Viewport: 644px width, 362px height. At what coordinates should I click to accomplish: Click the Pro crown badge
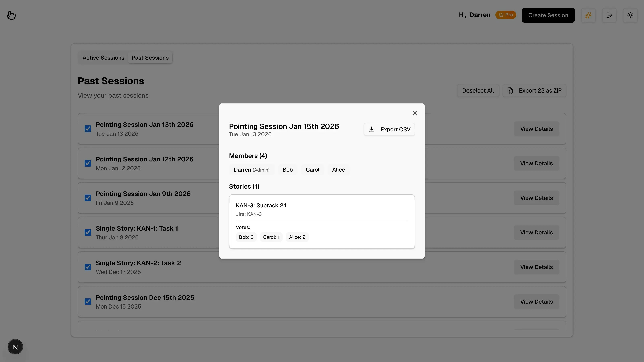pyautogui.click(x=506, y=15)
